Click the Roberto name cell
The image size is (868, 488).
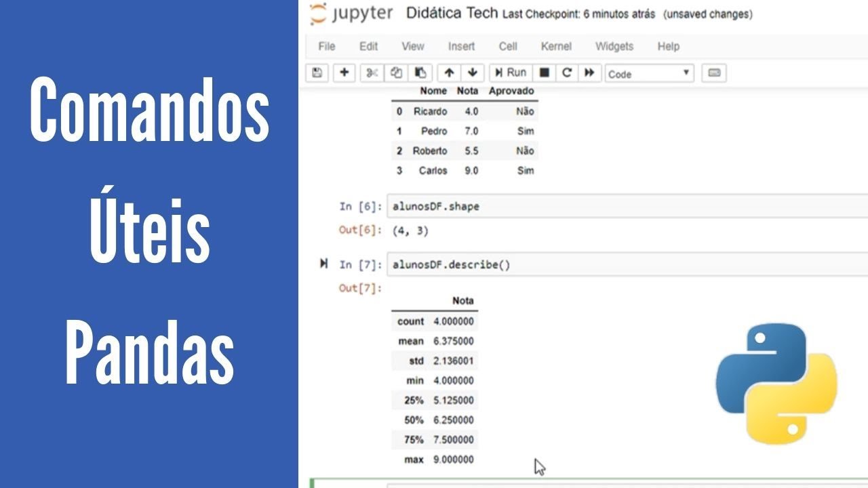click(430, 150)
